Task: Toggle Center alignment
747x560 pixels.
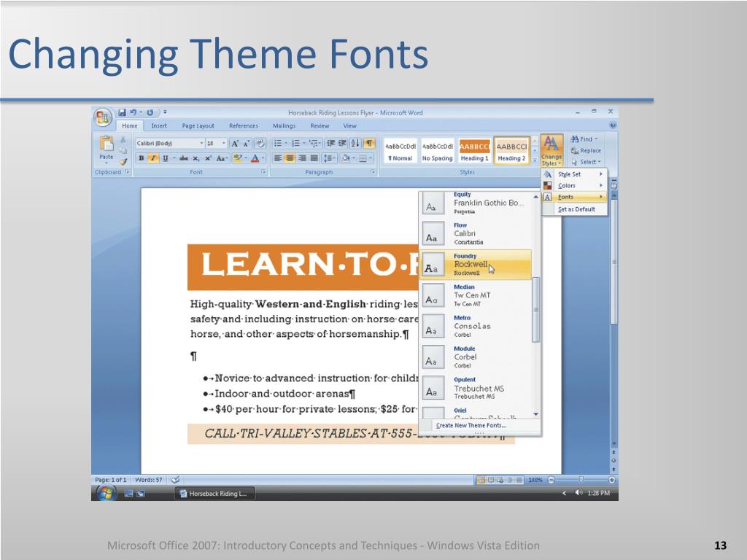Action: coord(290,158)
